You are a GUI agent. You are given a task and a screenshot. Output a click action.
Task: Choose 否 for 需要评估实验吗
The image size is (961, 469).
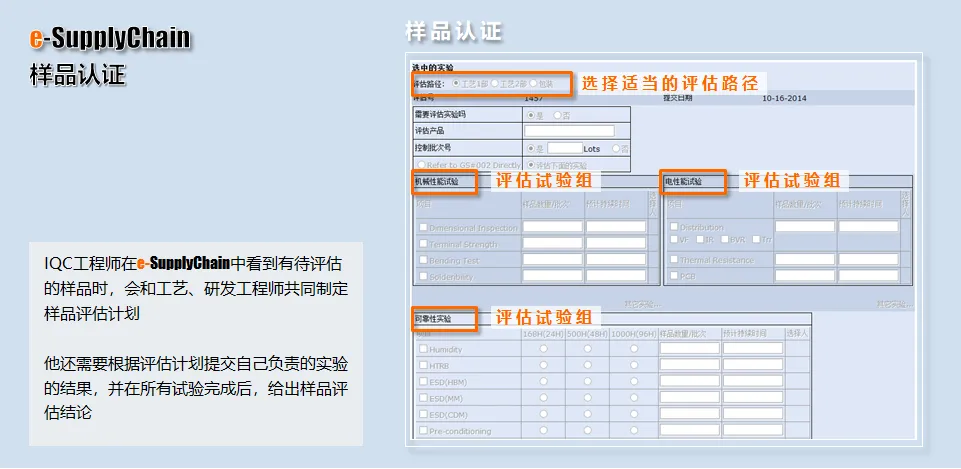click(557, 115)
